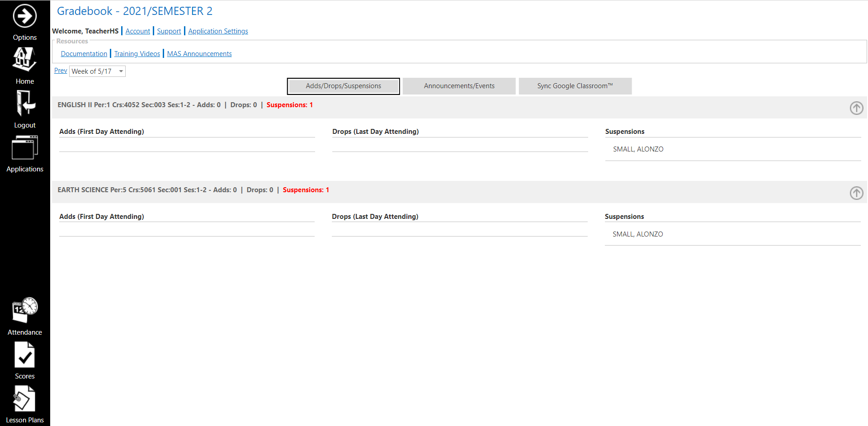868x426 pixels.
Task: Collapse the EARTH SCIENCE section arrow
Action: (x=856, y=193)
